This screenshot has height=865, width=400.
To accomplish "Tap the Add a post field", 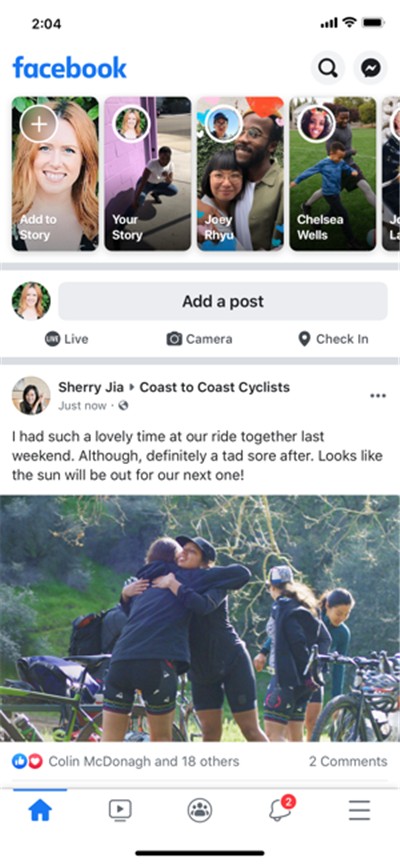I will point(223,301).
